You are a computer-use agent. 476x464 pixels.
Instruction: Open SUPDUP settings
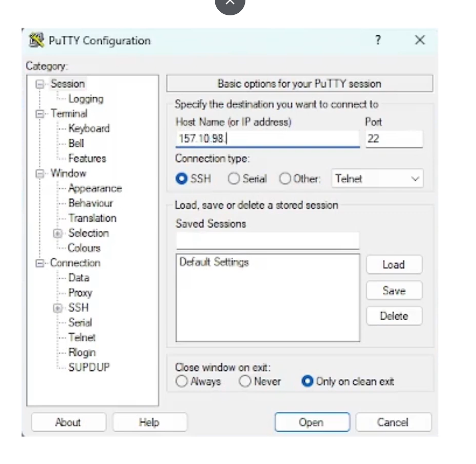(89, 367)
